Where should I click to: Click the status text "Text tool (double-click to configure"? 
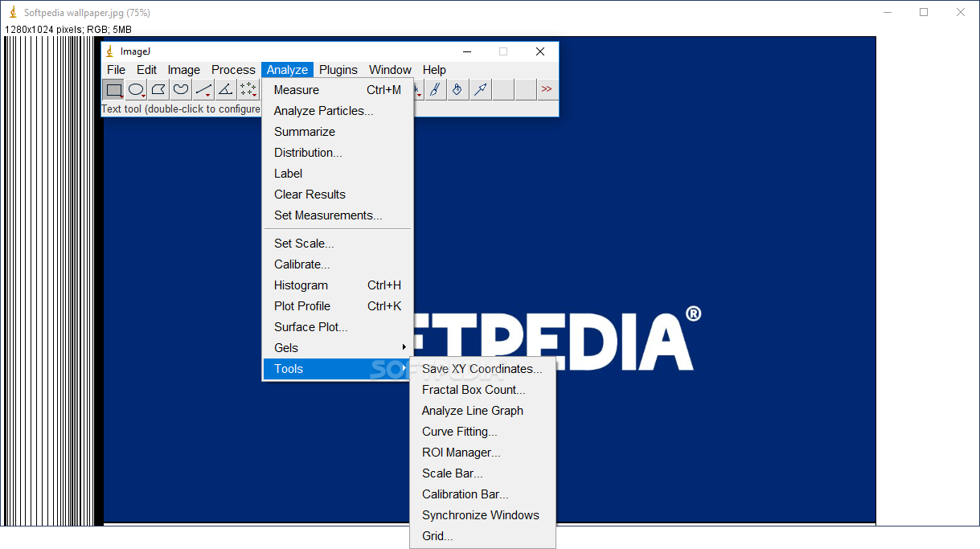(181, 109)
